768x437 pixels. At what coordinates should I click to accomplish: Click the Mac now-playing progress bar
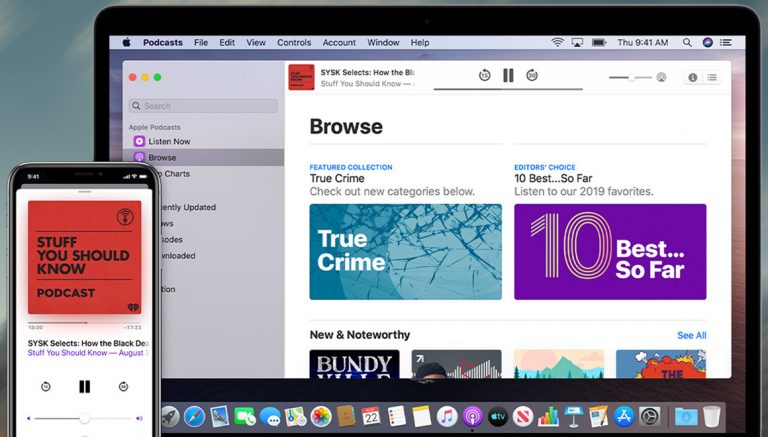pos(508,90)
